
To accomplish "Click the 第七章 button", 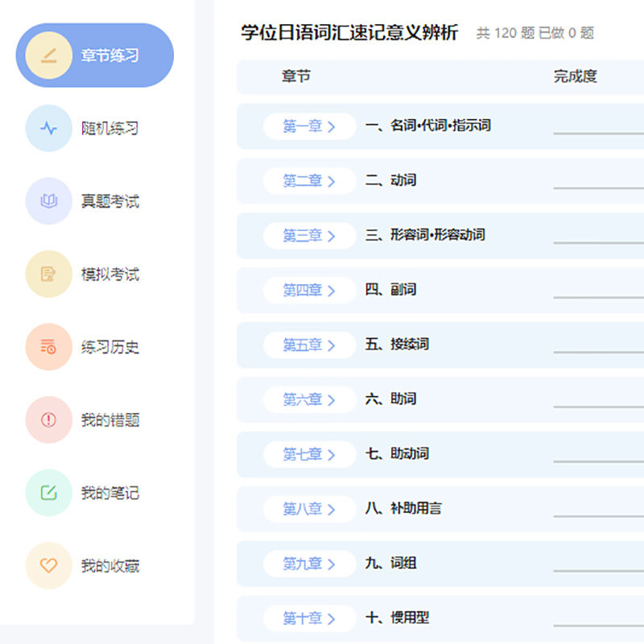I will (309, 455).
